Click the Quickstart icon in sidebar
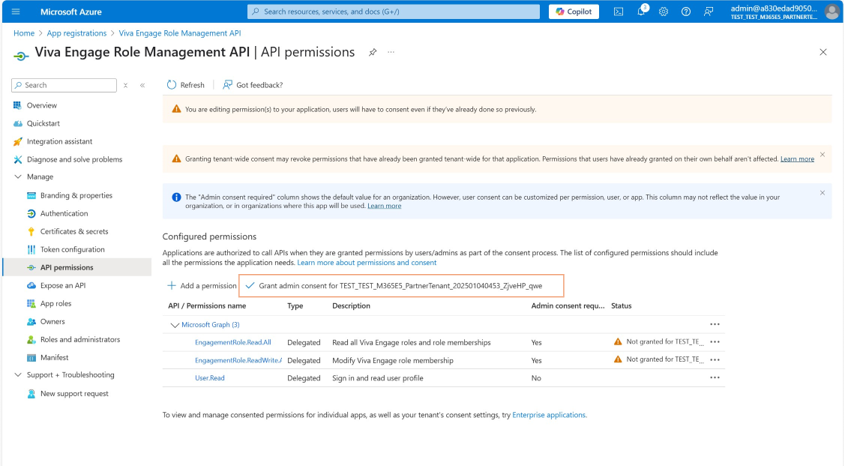Viewport: 844px width, 466px height. click(17, 123)
